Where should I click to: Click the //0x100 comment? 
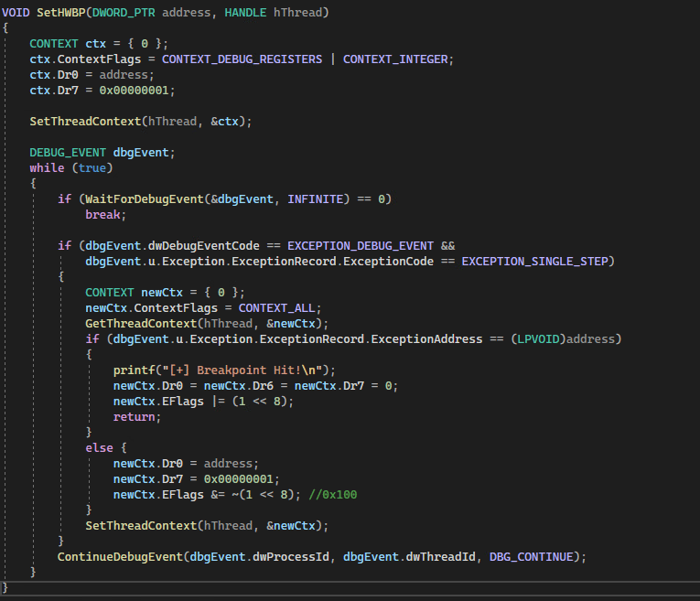tap(332, 495)
